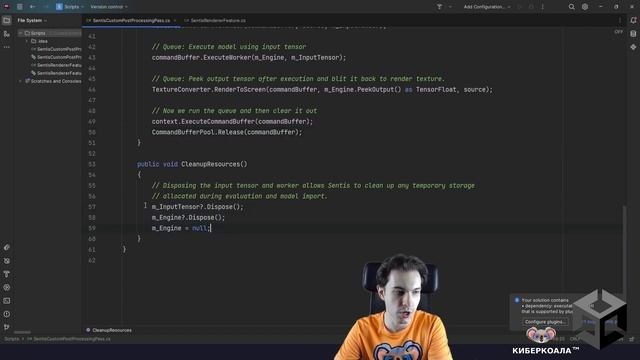The width and height of the screenshot is (640, 360).
Task: Switch to SentisRendererFeature.cs tab
Action: [215, 20]
